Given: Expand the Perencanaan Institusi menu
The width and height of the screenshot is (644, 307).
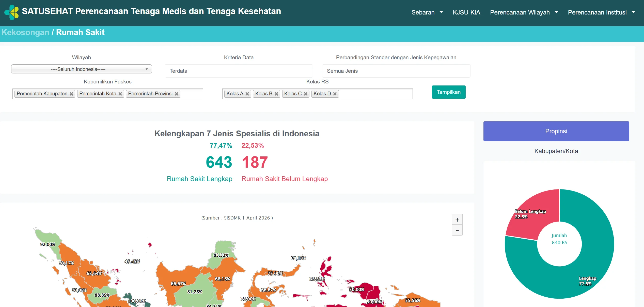Looking at the screenshot, I should [601, 12].
